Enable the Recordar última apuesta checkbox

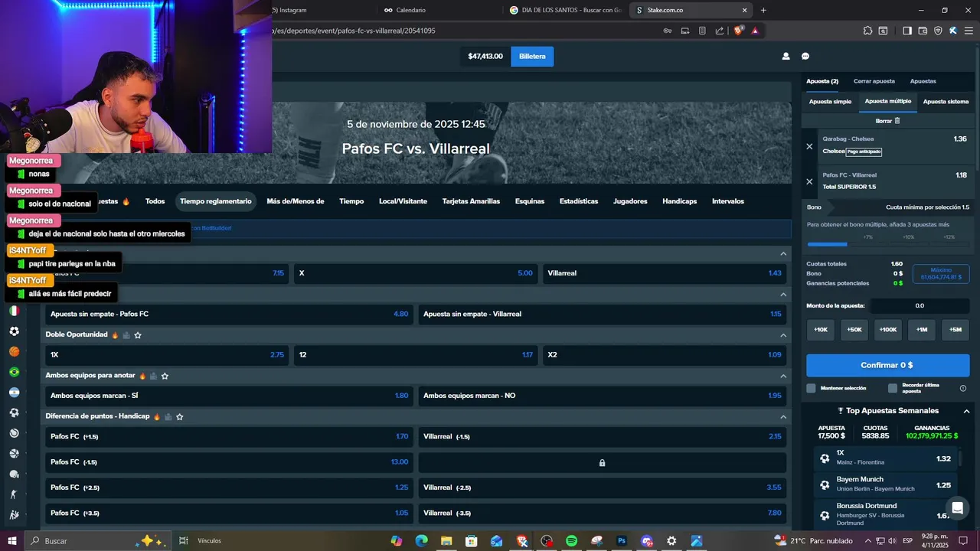tap(893, 388)
